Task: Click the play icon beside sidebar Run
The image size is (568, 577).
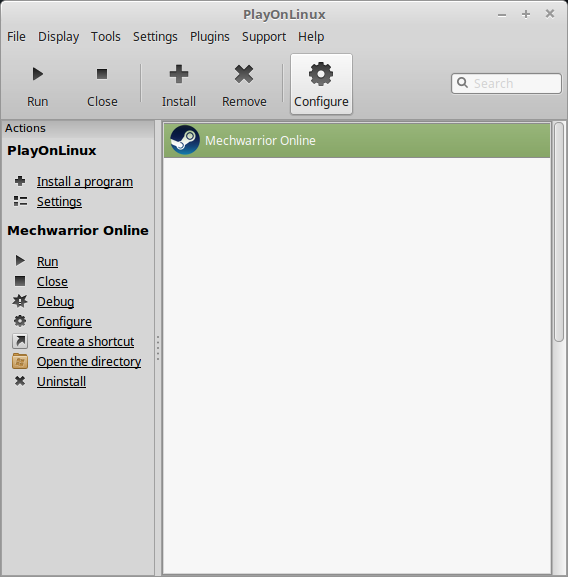Action: tap(20, 261)
